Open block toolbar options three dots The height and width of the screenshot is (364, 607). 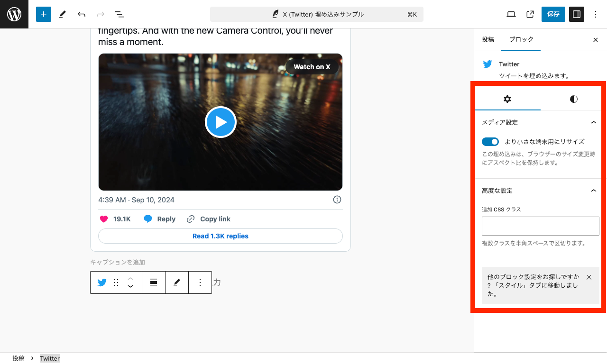tap(200, 282)
